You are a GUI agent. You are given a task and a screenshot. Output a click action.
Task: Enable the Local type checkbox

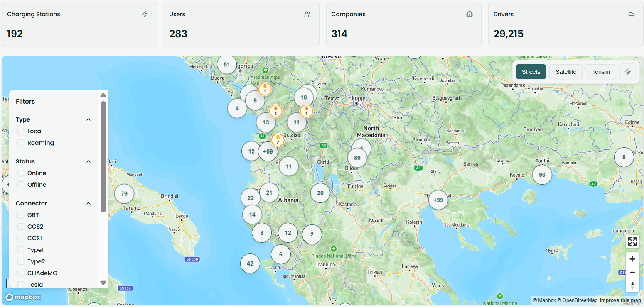21,131
